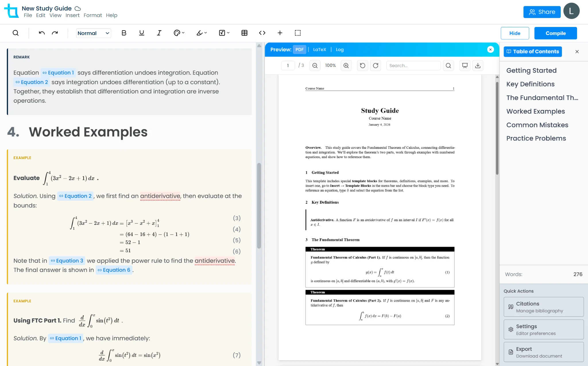The height and width of the screenshot is (366, 588).
Task: Toggle italic formatting
Action: [159, 33]
